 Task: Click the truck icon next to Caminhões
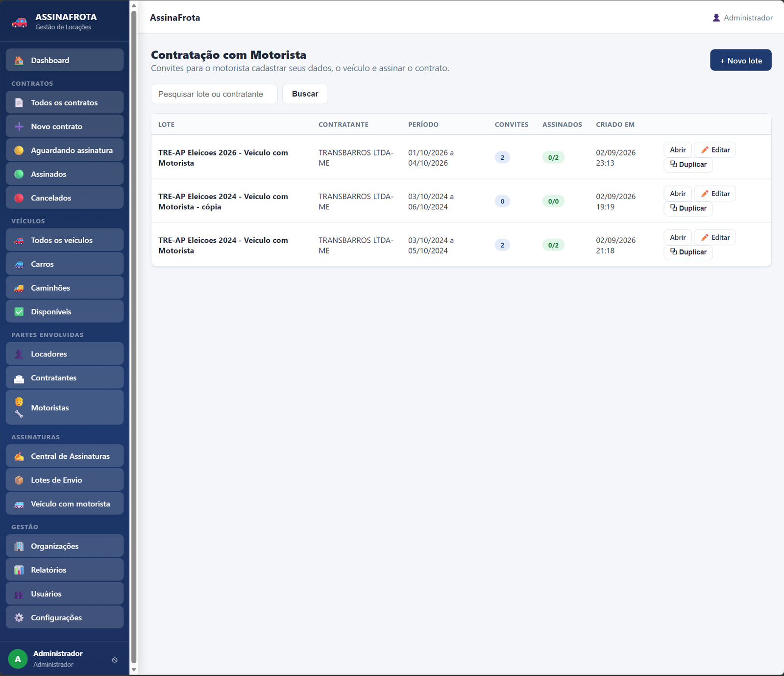[x=19, y=288]
